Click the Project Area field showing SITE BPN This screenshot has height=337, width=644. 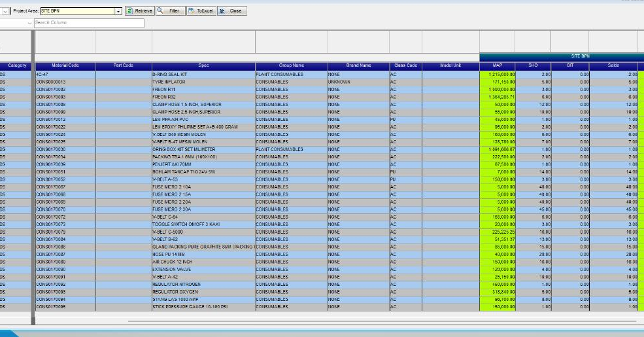coord(78,11)
